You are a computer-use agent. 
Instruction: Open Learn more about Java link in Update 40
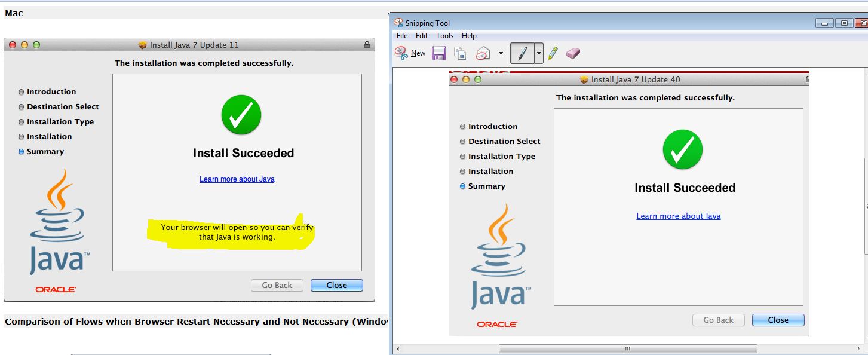pos(678,216)
